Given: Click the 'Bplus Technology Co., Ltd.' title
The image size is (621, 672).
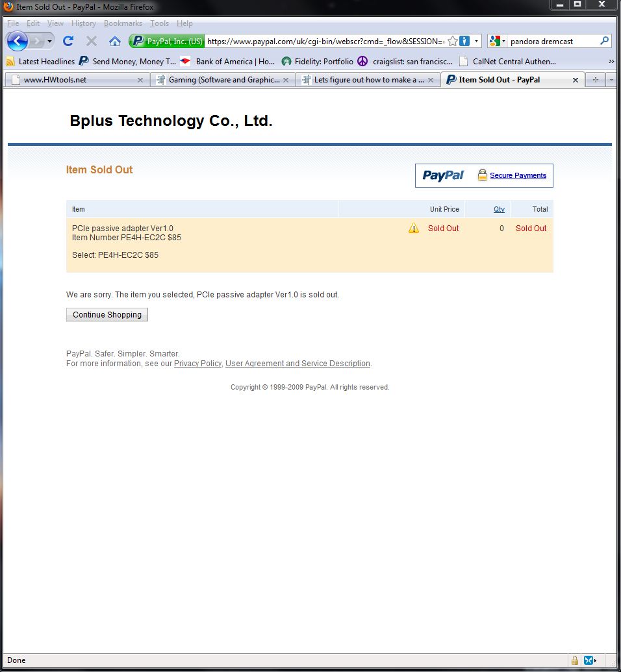Looking at the screenshot, I should [171, 121].
